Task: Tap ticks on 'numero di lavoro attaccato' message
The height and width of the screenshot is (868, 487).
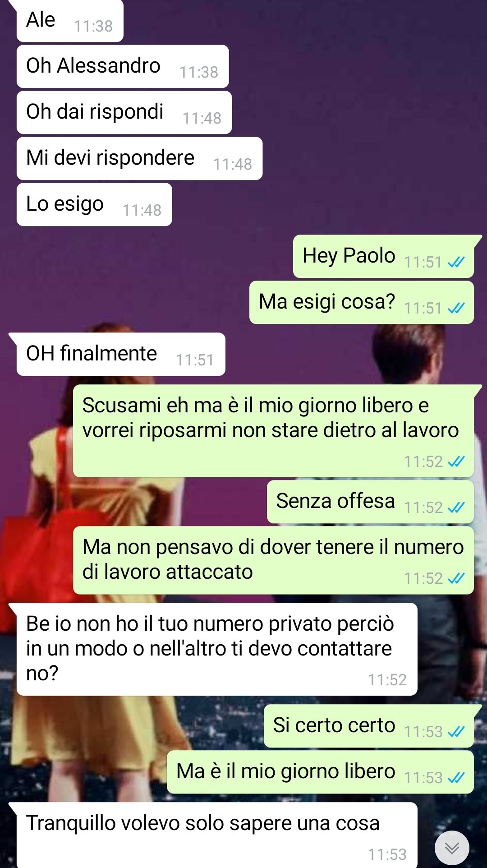Action: click(x=456, y=578)
